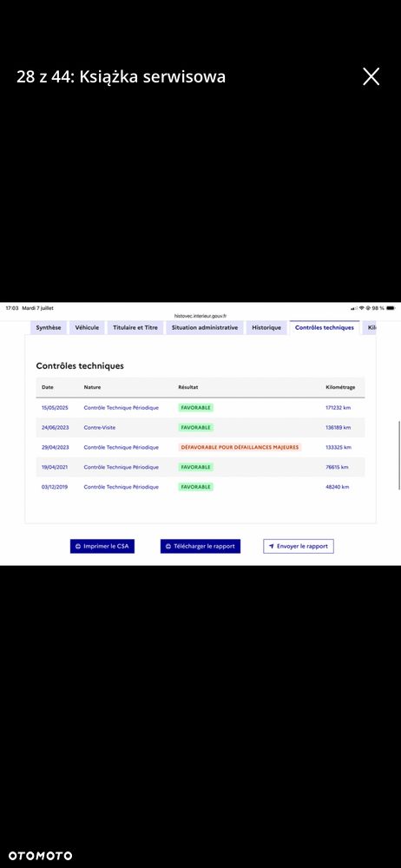Click the 76615 km mileage value
401x868 pixels.
[x=338, y=467]
